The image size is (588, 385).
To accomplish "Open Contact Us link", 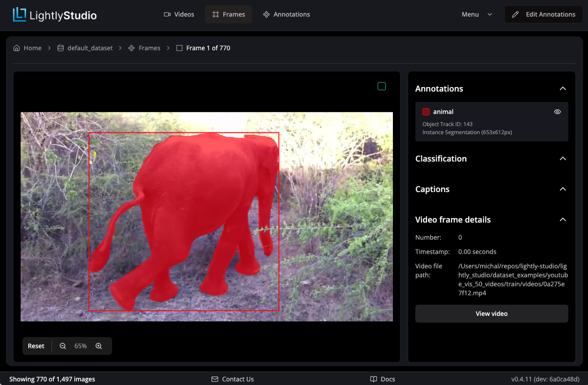I will 232,379.
